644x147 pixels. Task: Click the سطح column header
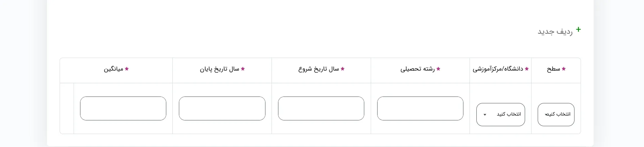coord(554,69)
